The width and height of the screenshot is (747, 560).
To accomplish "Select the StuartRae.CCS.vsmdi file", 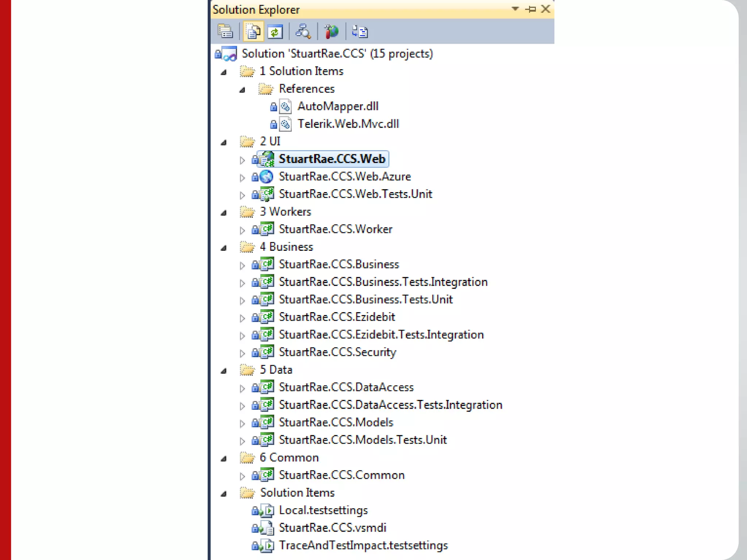I will 332,528.
